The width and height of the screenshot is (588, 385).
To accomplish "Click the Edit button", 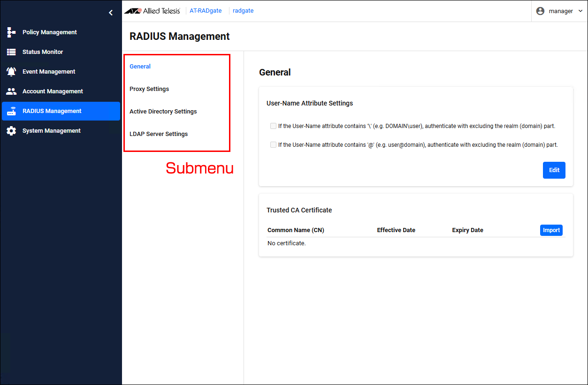I will click(554, 170).
